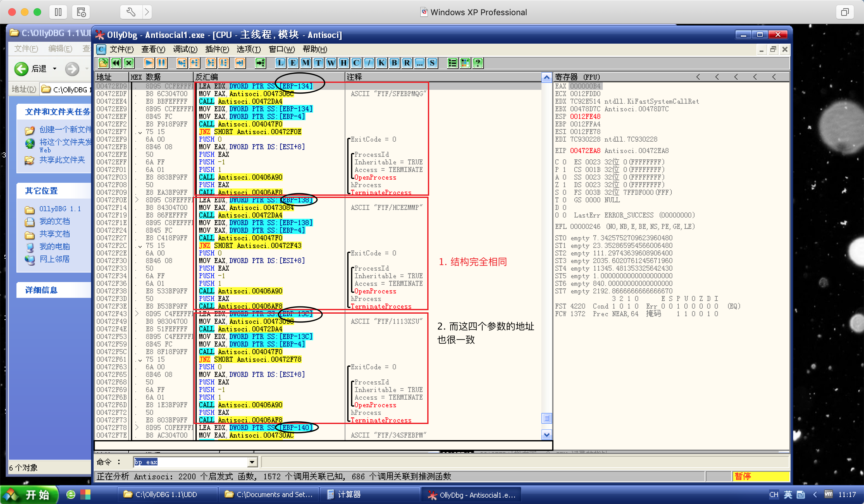Image resolution: width=864 pixels, height=504 pixels.
Task: Open the 插件(P) plugins menu
Action: click(x=217, y=49)
